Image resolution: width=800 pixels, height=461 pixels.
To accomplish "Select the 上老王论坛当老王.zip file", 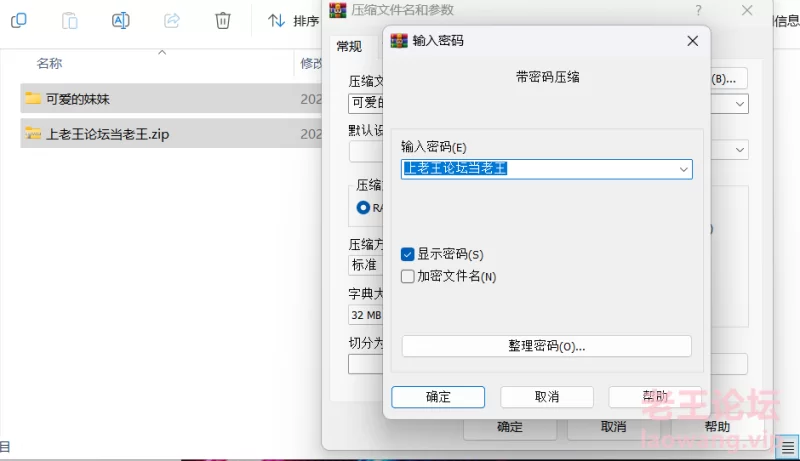I will (171, 134).
